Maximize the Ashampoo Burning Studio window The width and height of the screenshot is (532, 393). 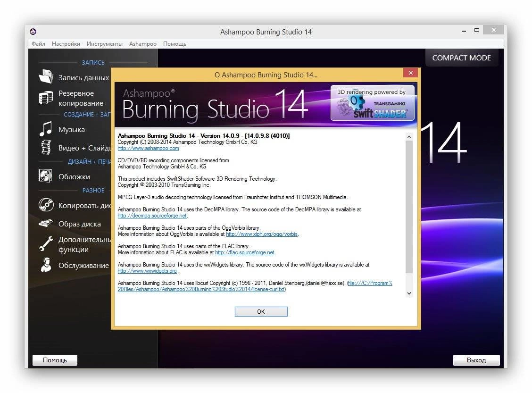click(x=477, y=30)
